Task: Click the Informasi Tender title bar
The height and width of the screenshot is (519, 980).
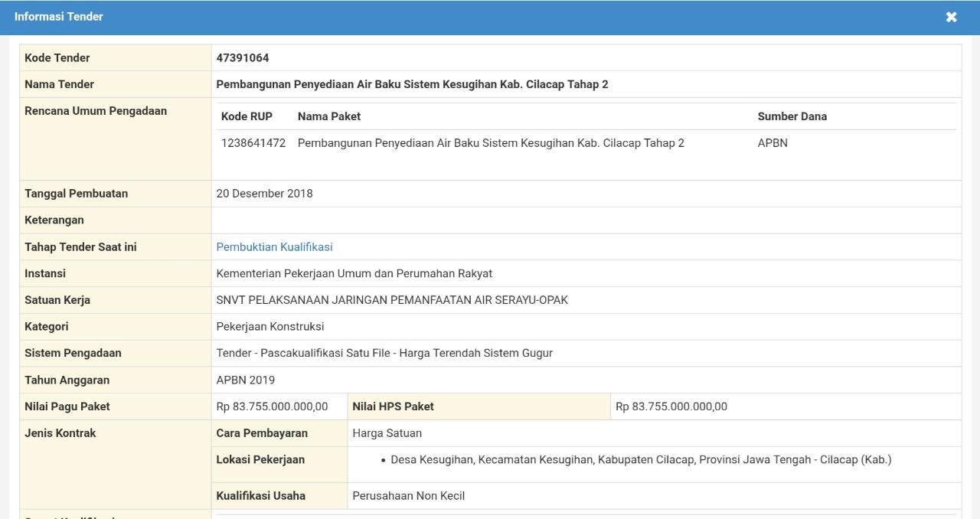Action: pyautogui.click(x=57, y=17)
